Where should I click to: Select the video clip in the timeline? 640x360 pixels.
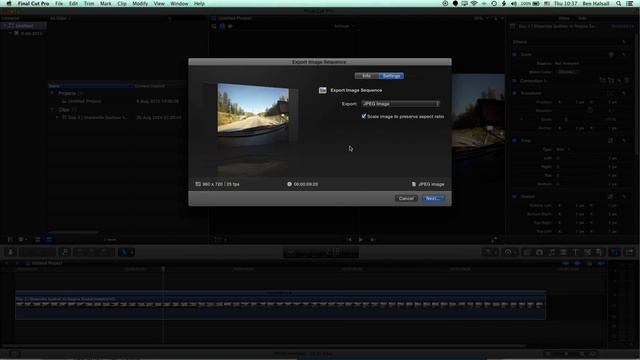pos(280,305)
